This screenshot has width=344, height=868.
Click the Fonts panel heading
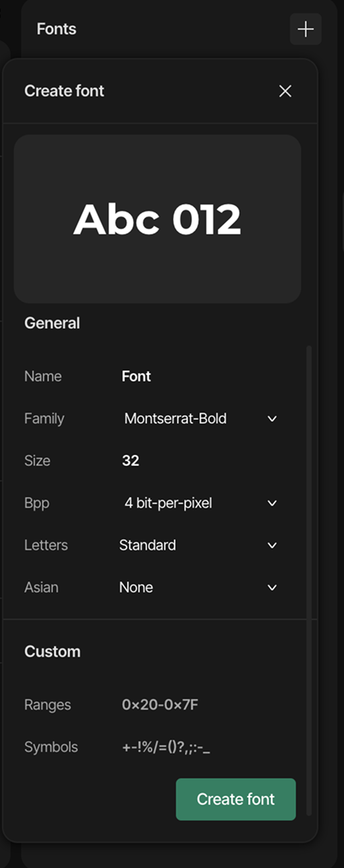57,29
